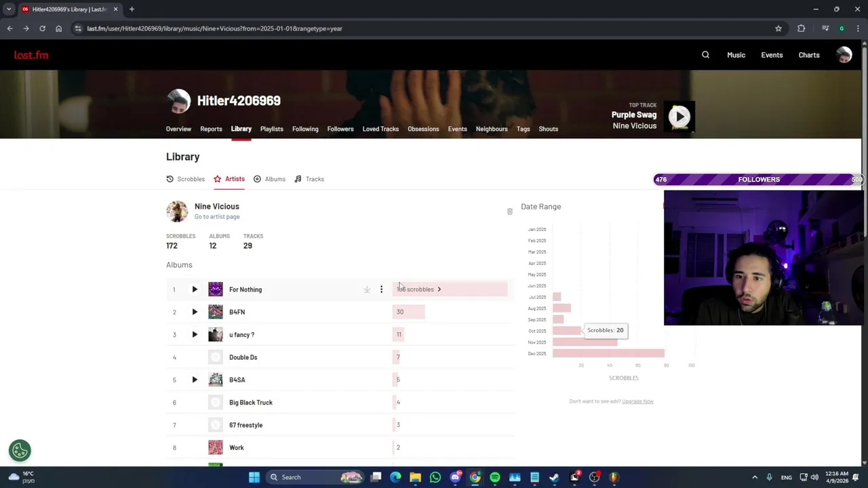Select the Dec 2025 chart bar

coord(608,353)
